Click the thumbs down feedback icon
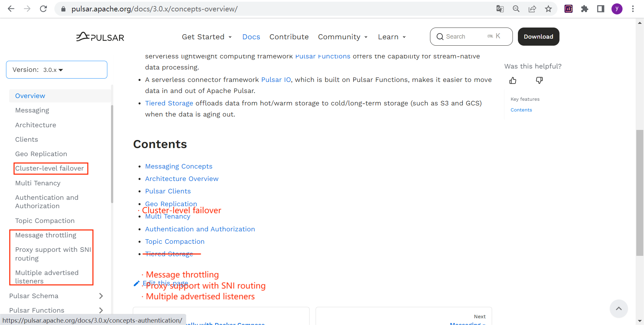Viewport: 644px width, 325px height. 539,80
